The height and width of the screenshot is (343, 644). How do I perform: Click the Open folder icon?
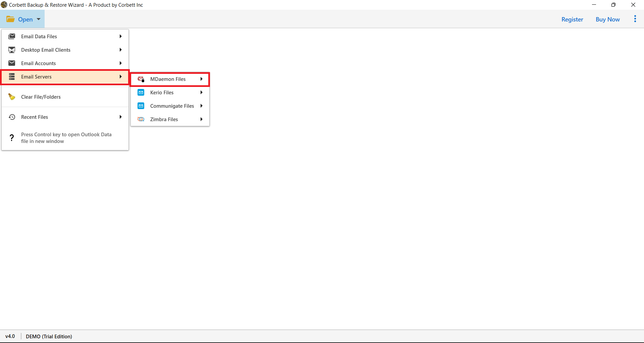pos(10,19)
